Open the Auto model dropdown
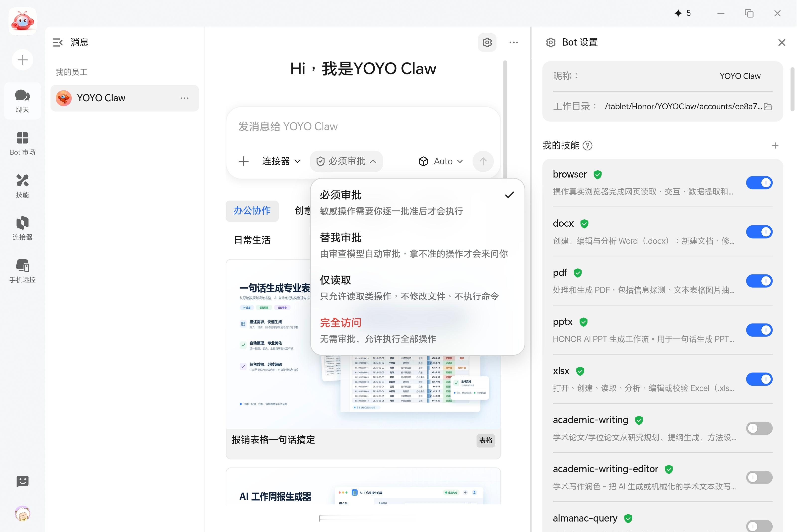The width and height of the screenshot is (797, 532). point(440,161)
